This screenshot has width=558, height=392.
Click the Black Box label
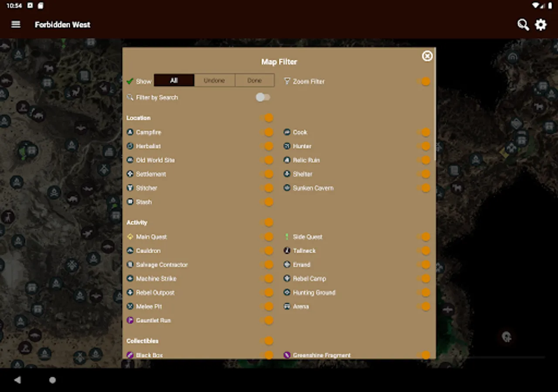[x=150, y=355]
